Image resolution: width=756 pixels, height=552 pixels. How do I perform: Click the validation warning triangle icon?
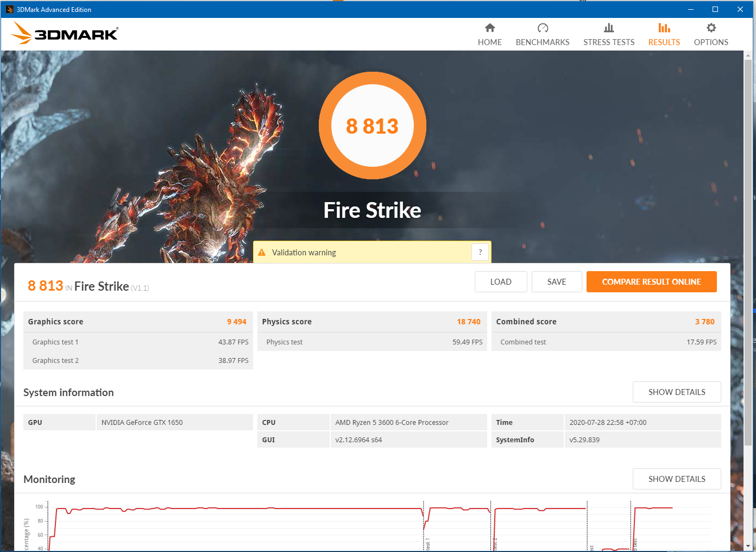pyautogui.click(x=262, y=253)
